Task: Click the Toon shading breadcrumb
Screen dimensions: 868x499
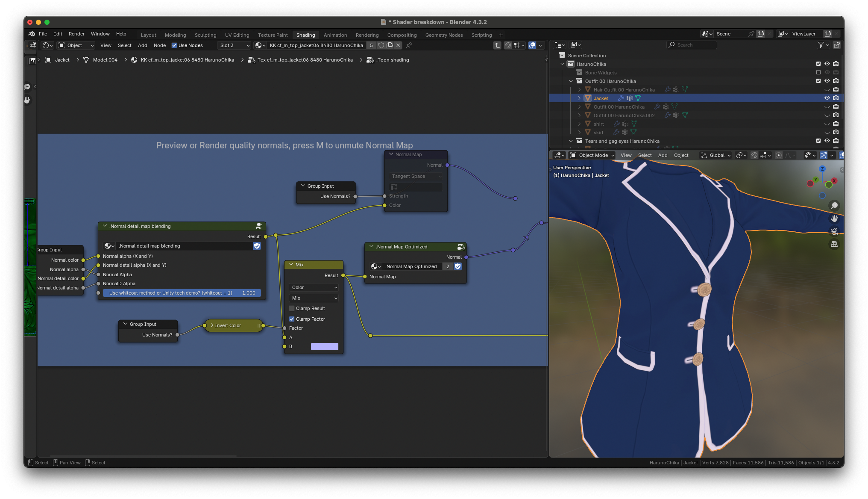Action: 393,60
